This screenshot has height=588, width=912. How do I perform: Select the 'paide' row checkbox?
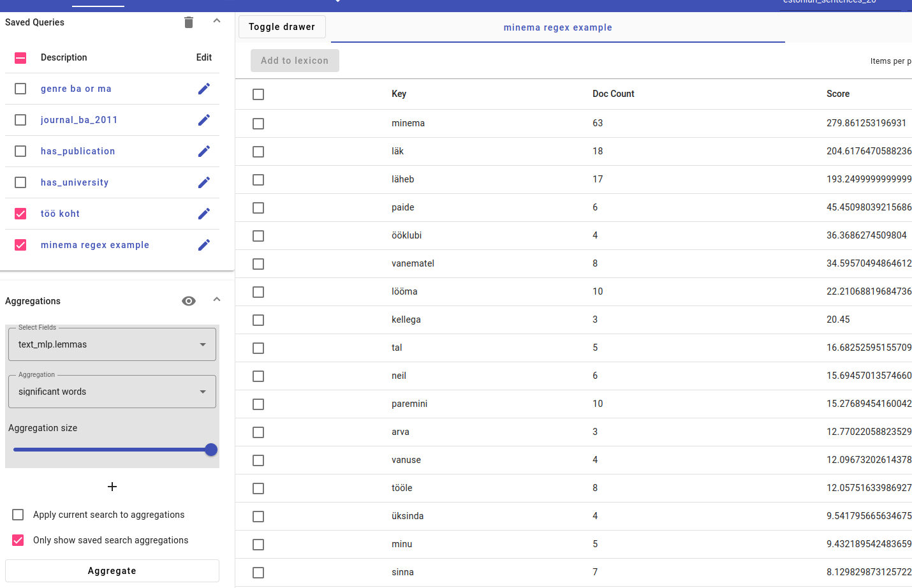click(x=258, y=208)
